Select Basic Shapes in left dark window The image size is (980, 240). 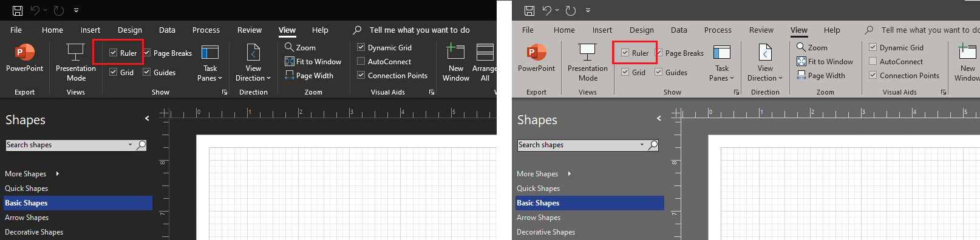[78, 203]
